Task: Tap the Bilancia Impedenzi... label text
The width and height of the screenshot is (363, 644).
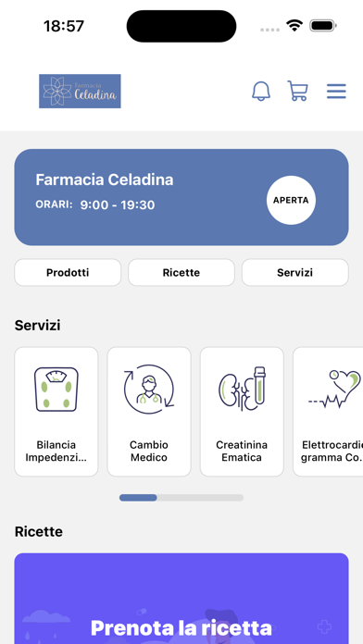Action: click(56, 451)
